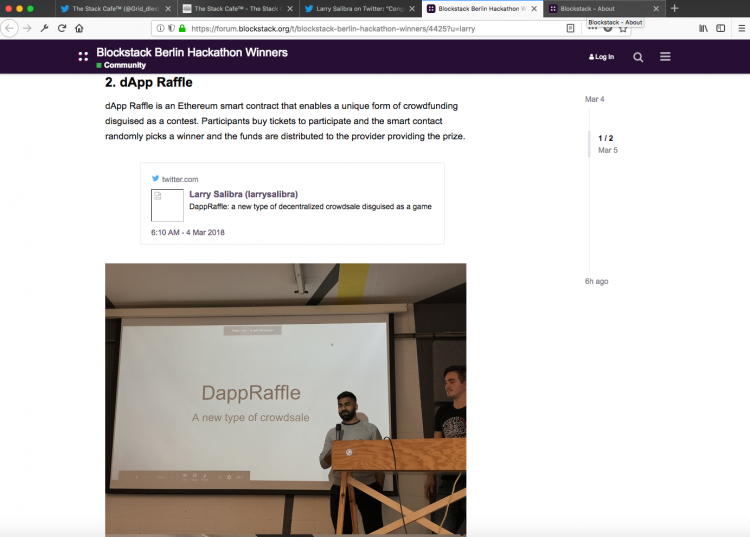
Task: Close the Grid_dles Twitter tab
Action: (x=168, y=9)
